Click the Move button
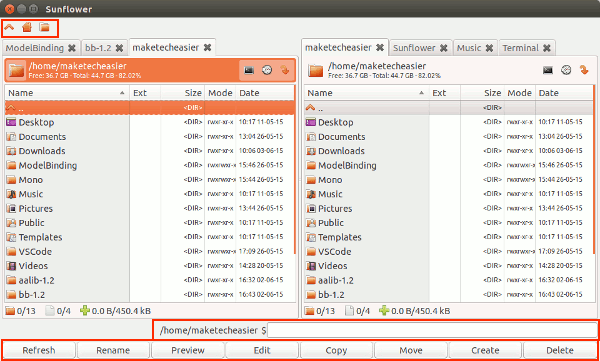The image size is (600, 361). [x=411, y=350]
